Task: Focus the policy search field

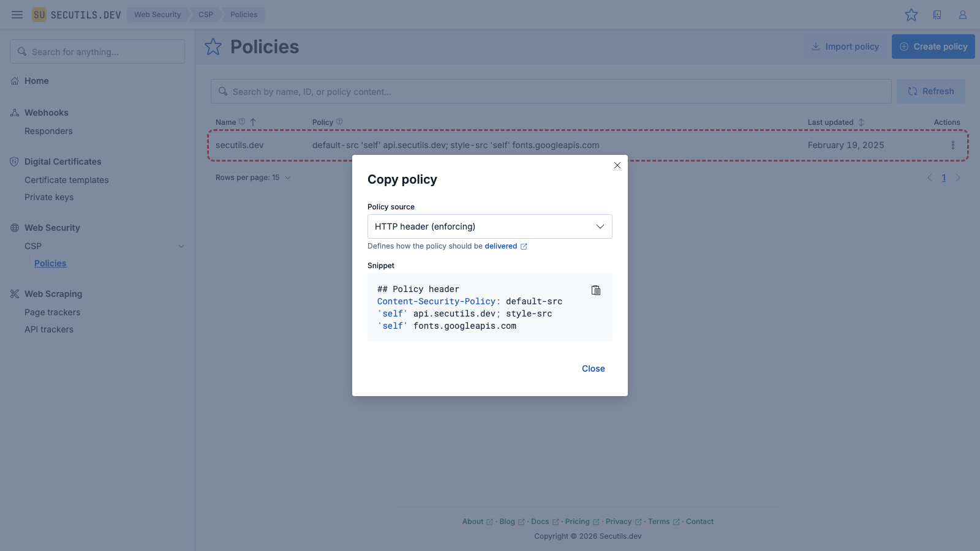Action: (551, 91)
